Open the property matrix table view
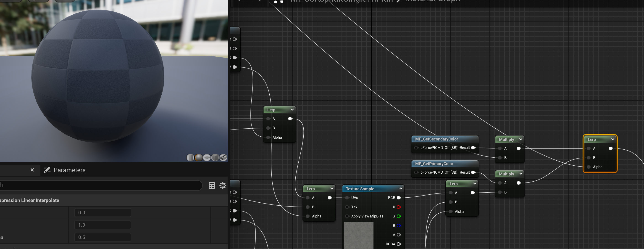Image resolution: width=644 pixels, height=249 pixels. tap(212, 185)
